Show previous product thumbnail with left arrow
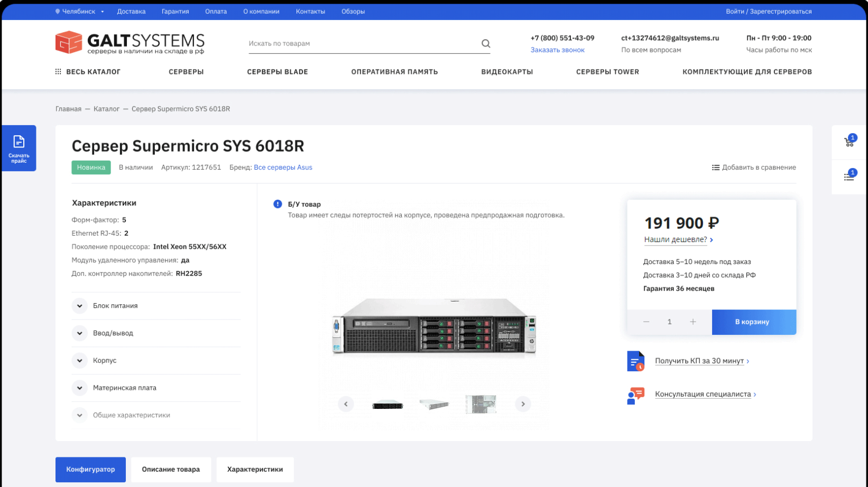Screen dimensions: 868x487 click(346, 404)
